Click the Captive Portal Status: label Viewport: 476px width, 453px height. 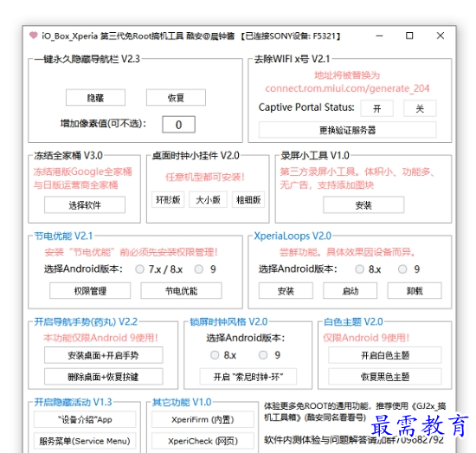[306, 107]
